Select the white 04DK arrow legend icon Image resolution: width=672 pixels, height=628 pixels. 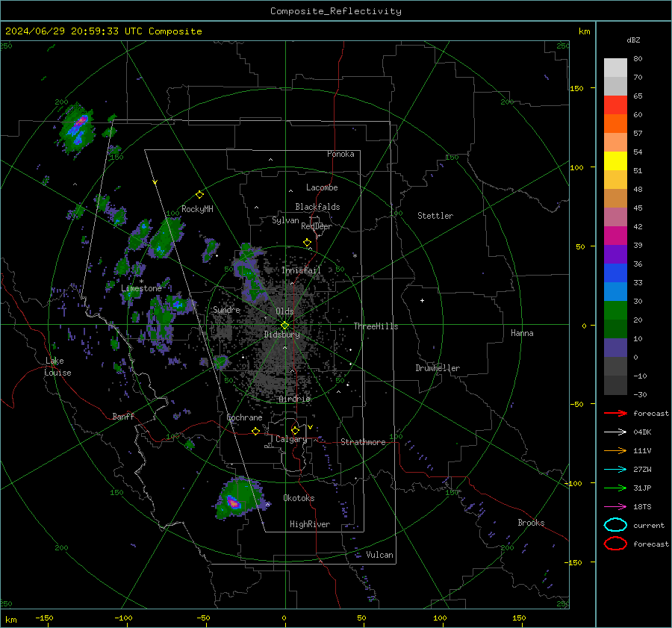615,432
